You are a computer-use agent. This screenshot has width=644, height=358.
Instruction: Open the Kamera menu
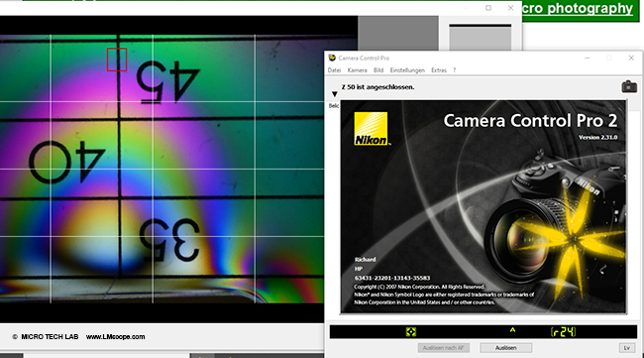(x=357, y=70)
